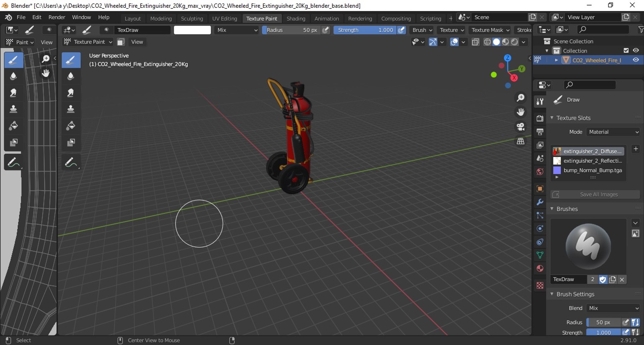Switch to the UV Editing workspace tab
The height and width of the screenshot is (345, 644).
[224, 18]
